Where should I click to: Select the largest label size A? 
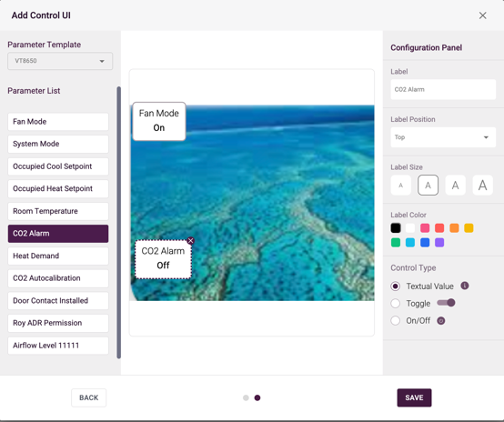482,186
